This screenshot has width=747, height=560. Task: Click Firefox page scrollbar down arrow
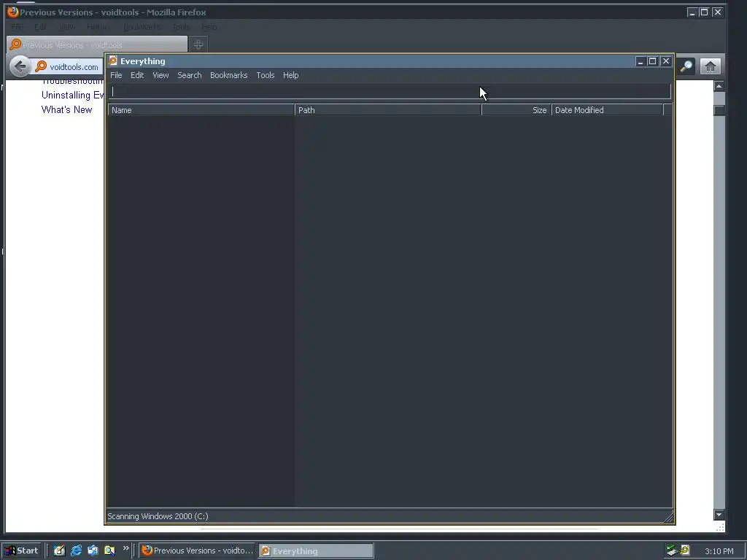719,514
